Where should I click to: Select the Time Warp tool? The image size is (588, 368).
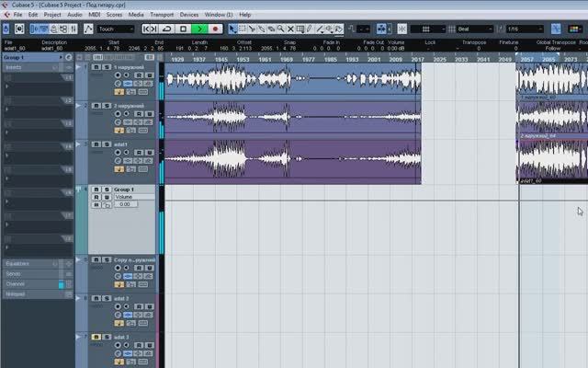(300, 29)
